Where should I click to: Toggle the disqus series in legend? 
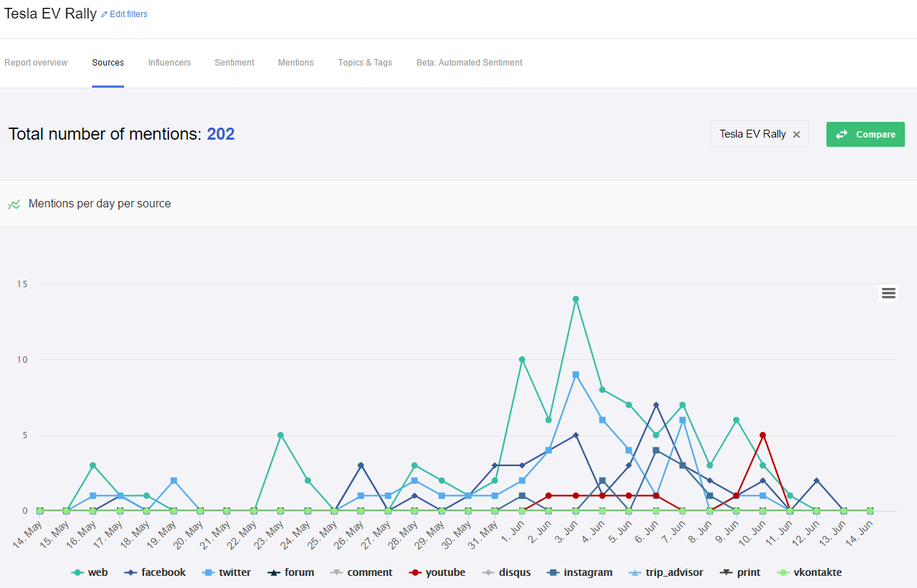[x=506, y=572]
